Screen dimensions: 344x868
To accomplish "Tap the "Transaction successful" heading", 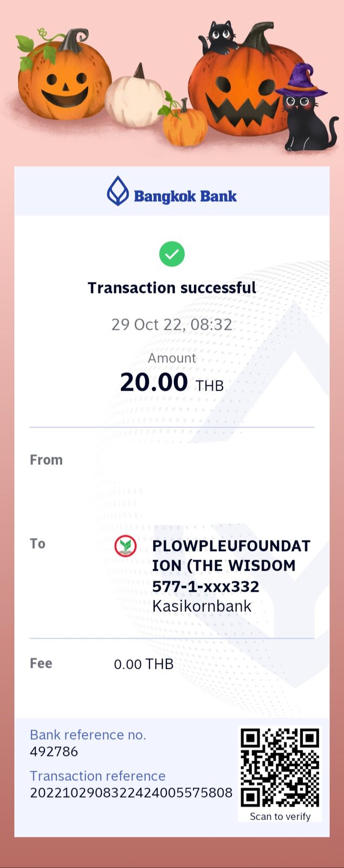I will coord(172,288).
